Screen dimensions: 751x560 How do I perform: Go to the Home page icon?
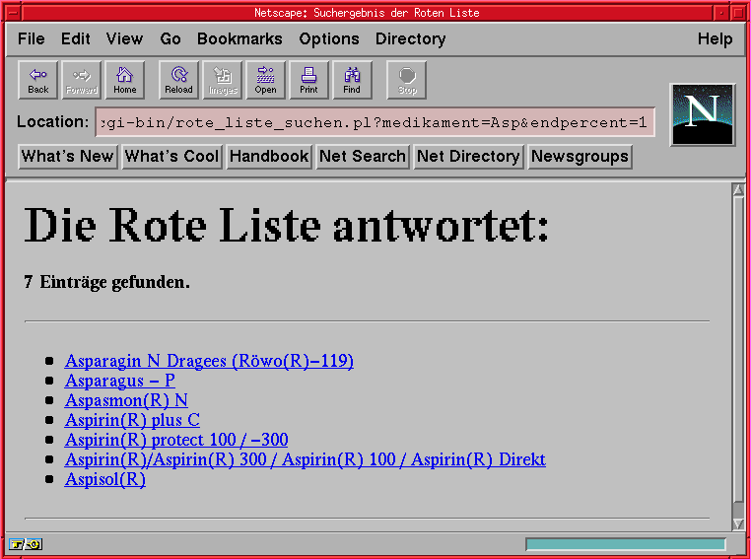click(x=124, y=80)
